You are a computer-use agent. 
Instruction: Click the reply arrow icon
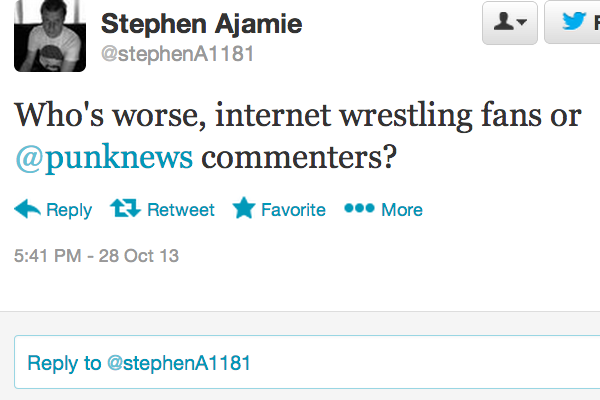click(27, 209)
